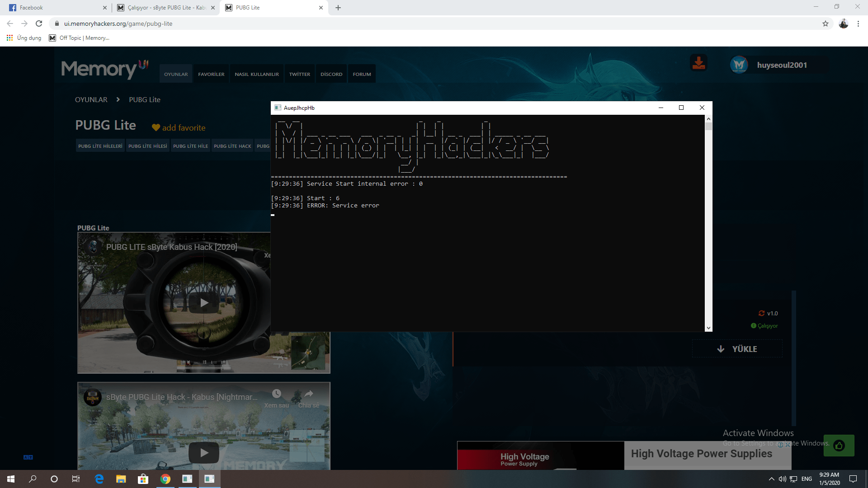The image size is (868, 488).
Task: Open the NASIL KULLANILIR menu item
Action: pos(257,74)
